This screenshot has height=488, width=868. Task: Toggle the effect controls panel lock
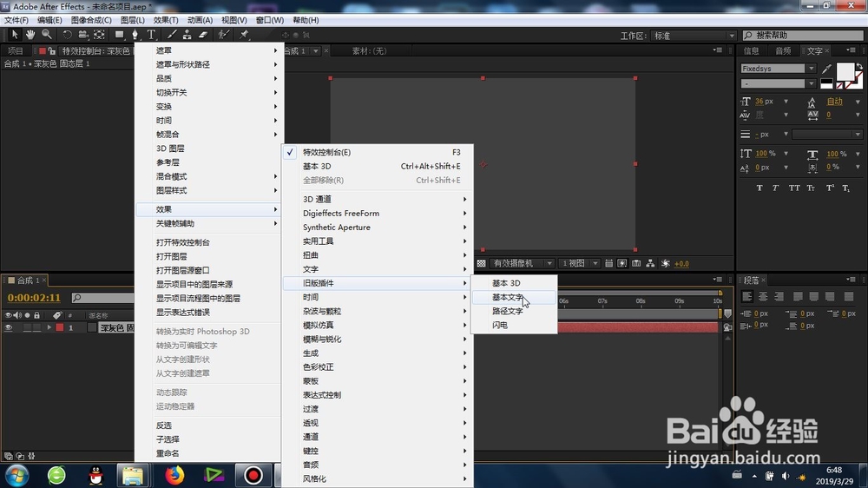click(51, 51)
